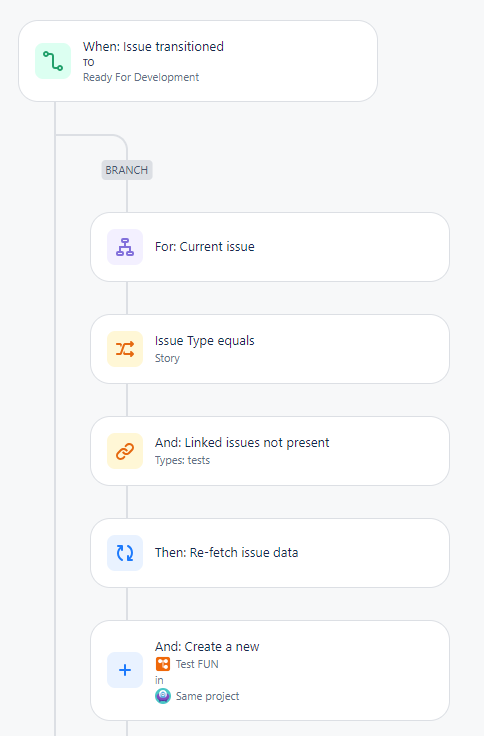Click the Story value under Issue Type
Viewport: 484px width, 736px height.
coord(167,358)
